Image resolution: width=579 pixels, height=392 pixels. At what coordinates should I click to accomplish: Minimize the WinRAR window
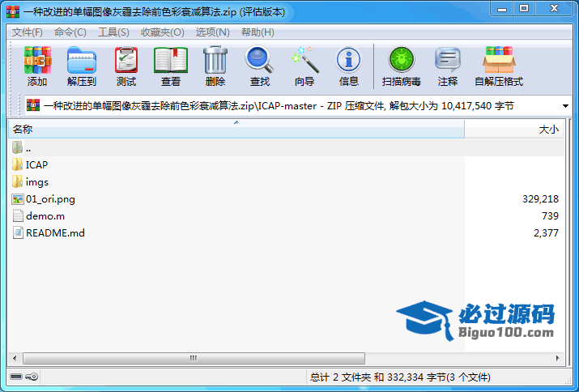502,8
